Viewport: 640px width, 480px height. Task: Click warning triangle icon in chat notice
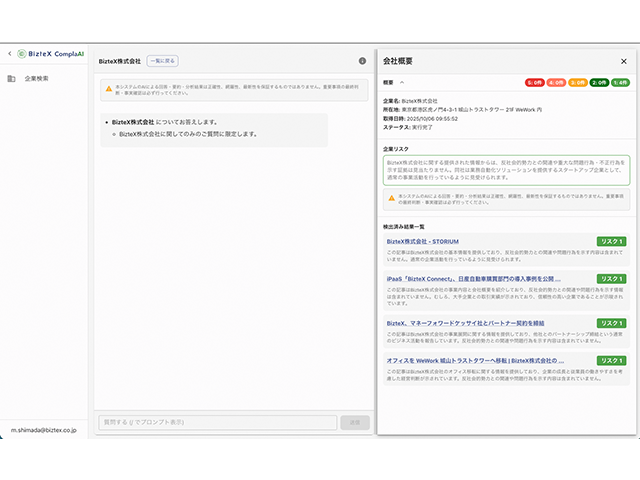pyautogui.click(x=109, y=89)
